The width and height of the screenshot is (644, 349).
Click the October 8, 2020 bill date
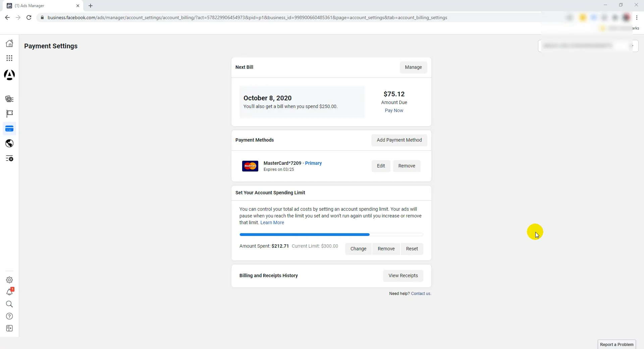click(267, 98)
